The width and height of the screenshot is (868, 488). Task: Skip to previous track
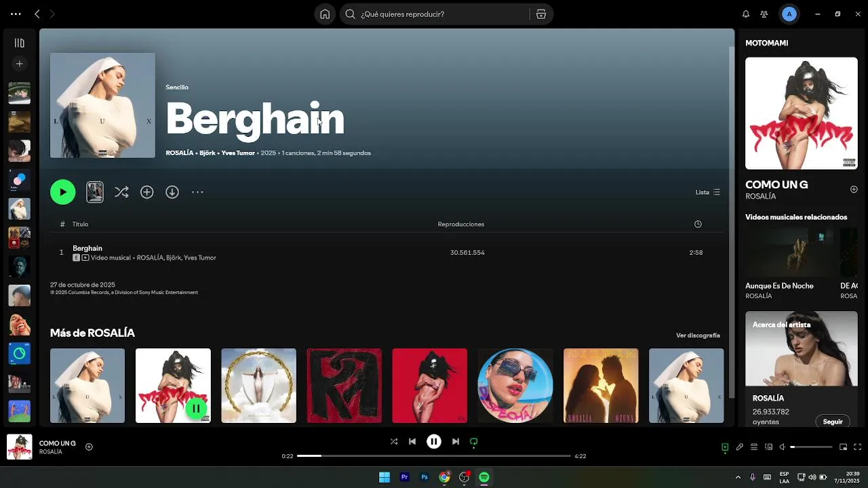pos(412,441)
